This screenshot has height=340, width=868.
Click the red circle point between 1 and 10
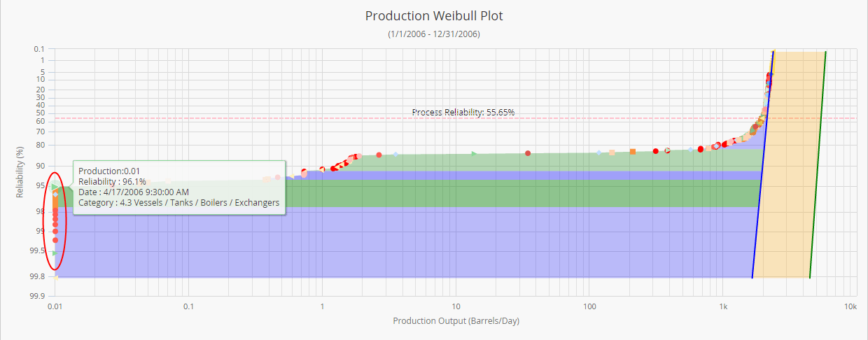[379, 155]
